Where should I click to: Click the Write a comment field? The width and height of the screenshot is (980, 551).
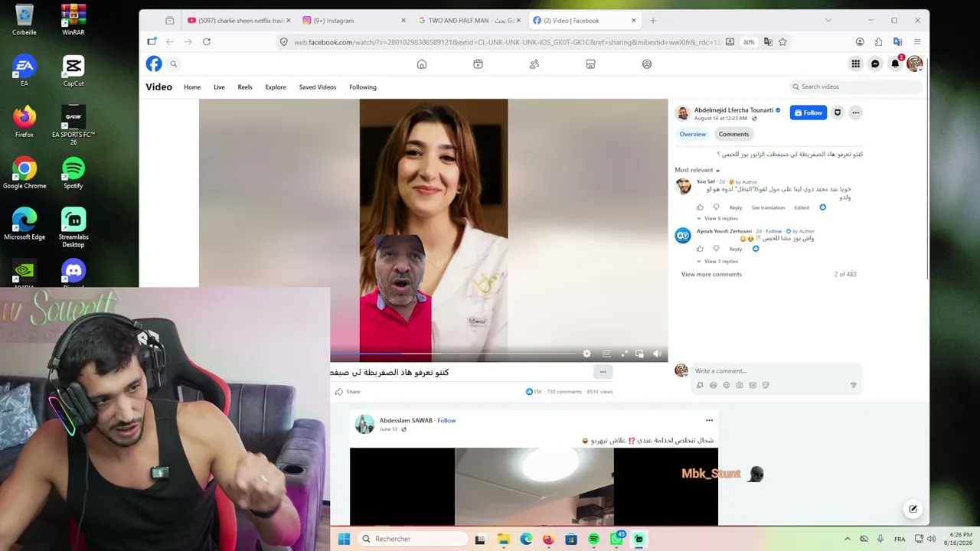pos(776,371)
